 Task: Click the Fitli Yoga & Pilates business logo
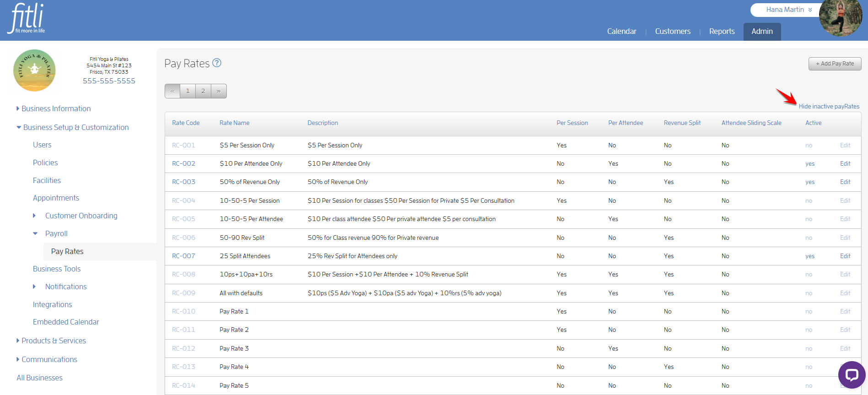(x=34, y=70)
